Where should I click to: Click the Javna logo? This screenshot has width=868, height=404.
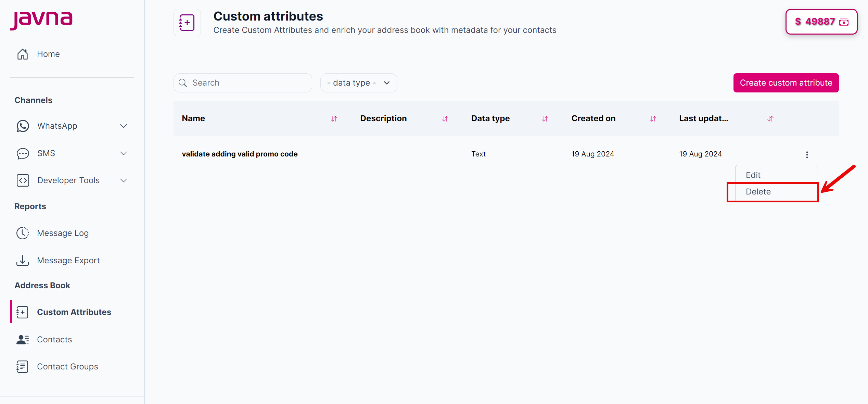(41, 20)
